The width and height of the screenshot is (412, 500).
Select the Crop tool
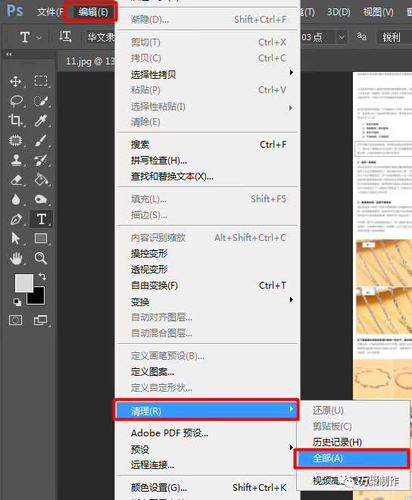[16, 120]
